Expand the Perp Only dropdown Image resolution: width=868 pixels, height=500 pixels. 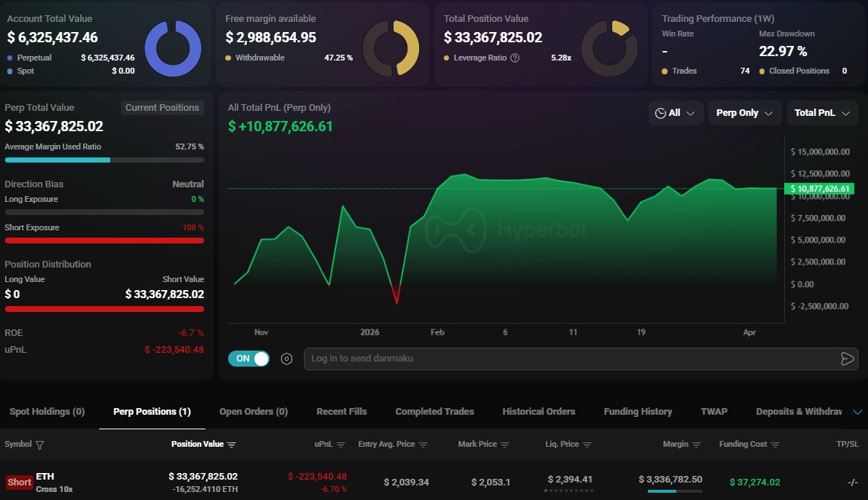(x=744, y=113)
